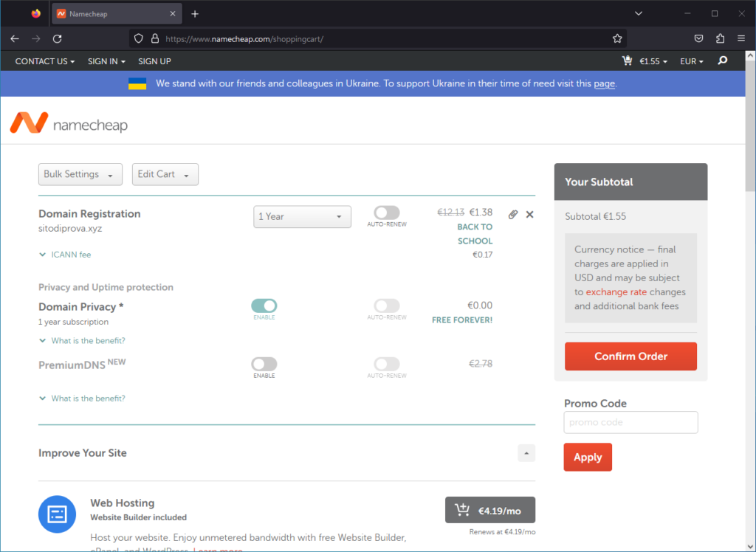The height and width of the screenshot is (552, 756).
Task: Click the promo code input field
Action: click(x=630, y=422)
